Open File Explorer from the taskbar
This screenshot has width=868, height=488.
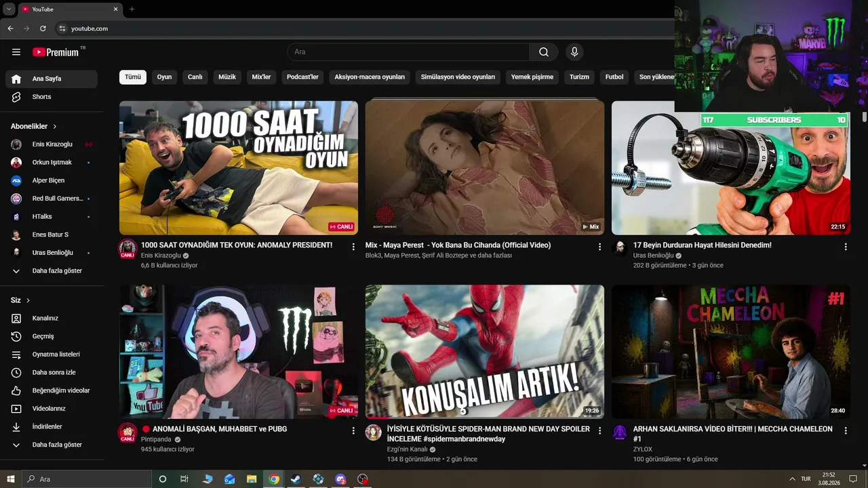252,479
